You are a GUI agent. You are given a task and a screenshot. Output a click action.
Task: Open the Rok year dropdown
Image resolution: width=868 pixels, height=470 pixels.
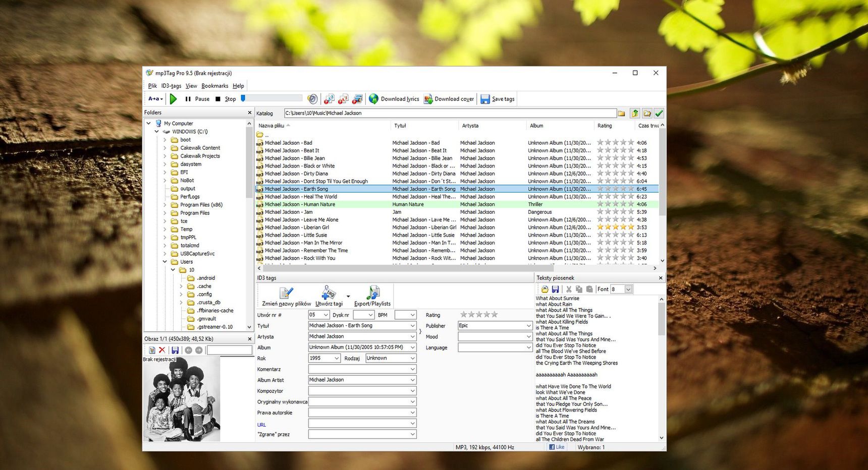point(337,358)
